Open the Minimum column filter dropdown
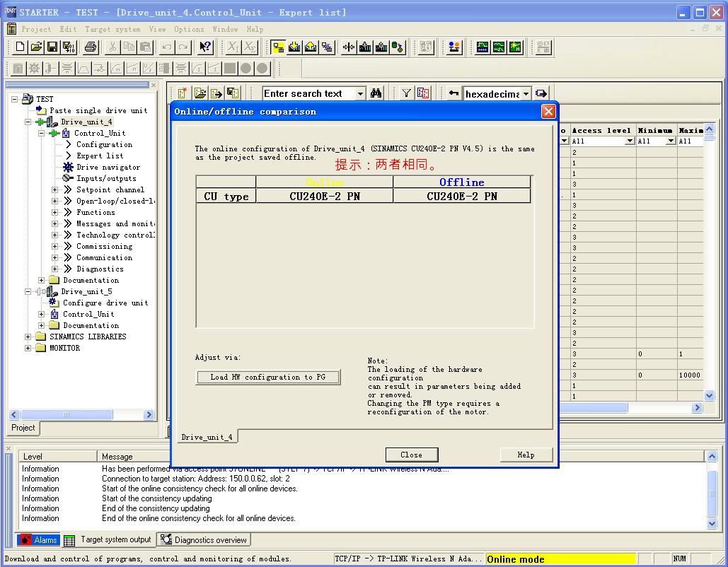728x567 pixels. coord(671,141)
